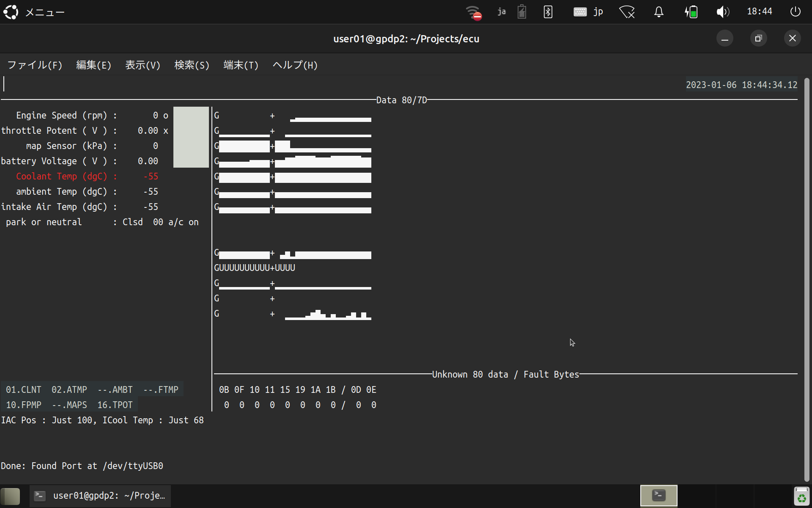This screenshot has width=812, height=508.
Task: Open the 検索(S) menu
Action: point(192,65)
